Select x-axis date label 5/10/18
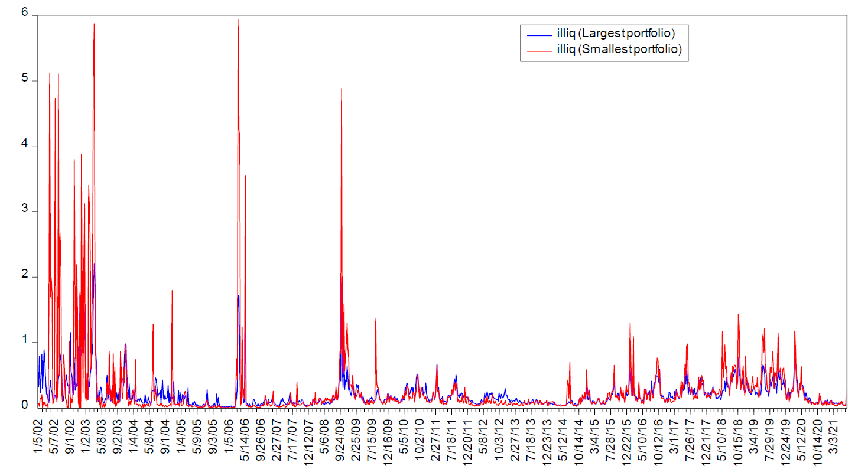Image resolution: width=868 pixels, height=469 pixels. pyautogui.click(x=721, y=438)
